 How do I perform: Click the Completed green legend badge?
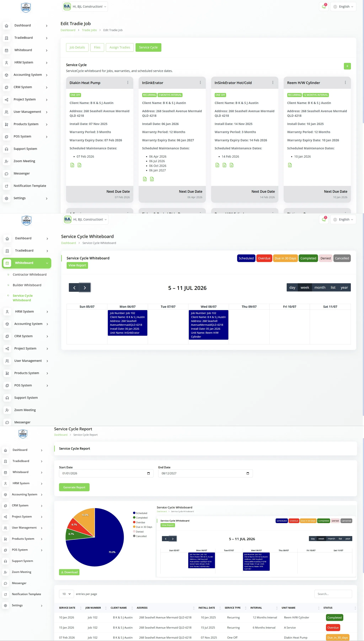[x=308, y=258]
